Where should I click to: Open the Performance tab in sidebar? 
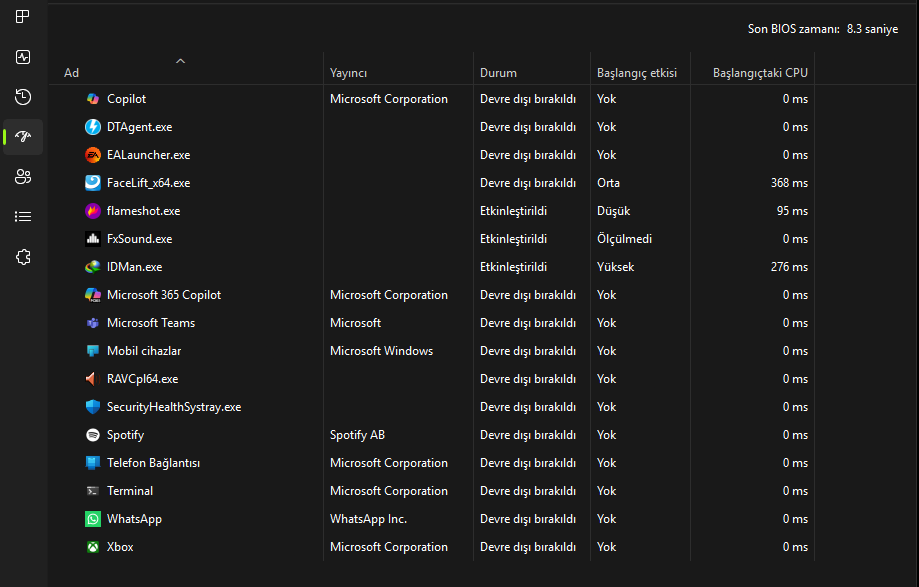(x=23, y=57)
